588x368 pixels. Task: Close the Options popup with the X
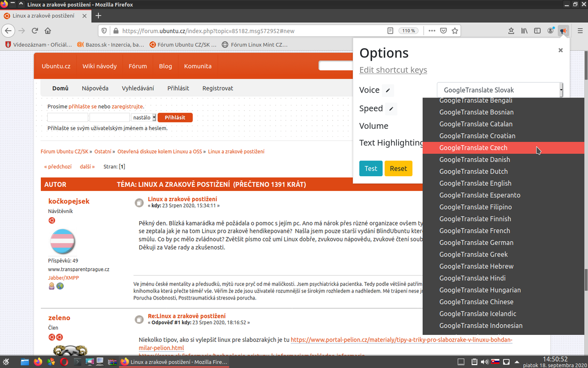pos(560,50)
